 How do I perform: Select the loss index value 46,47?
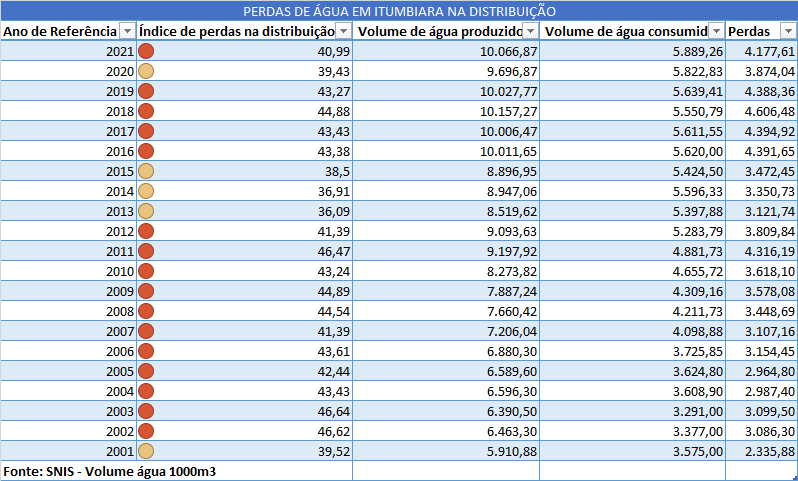(334, 251)
